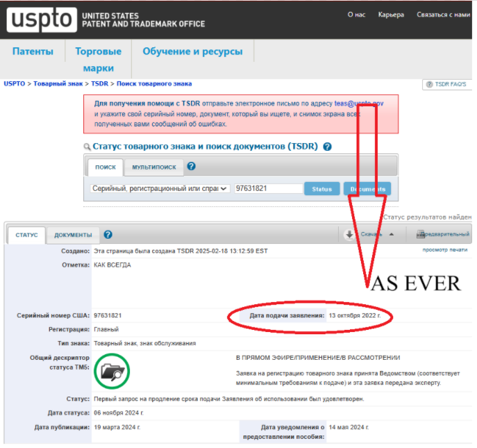Click the Регистрация value Главный

106,330
